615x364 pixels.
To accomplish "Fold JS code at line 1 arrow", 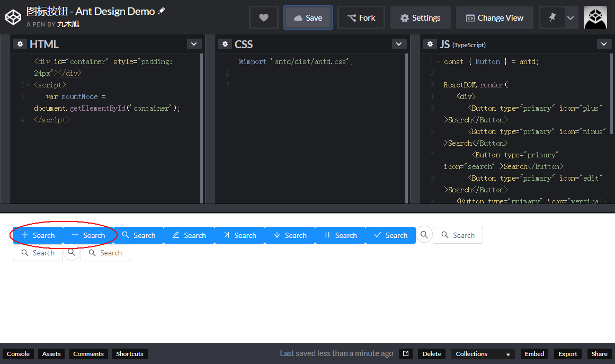I will [438, 62].
